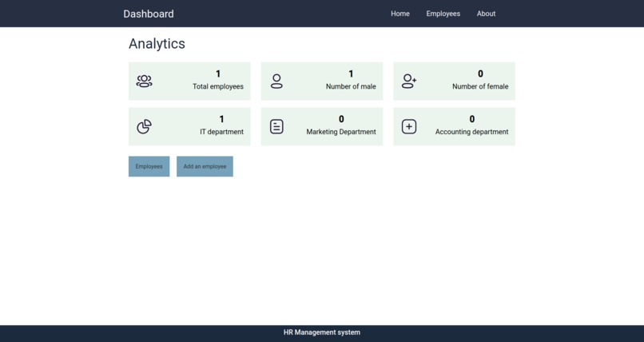
Task: Select the IT department label
Action: coord(222,132)
